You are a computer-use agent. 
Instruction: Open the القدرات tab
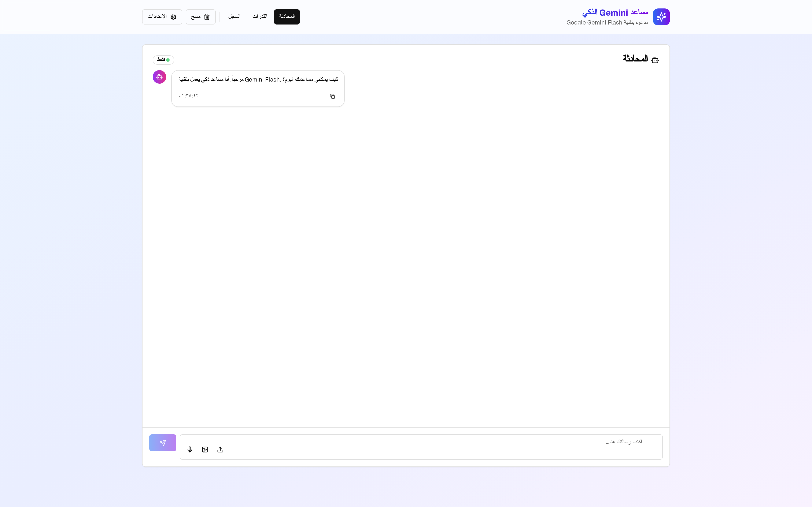[260, 17]
